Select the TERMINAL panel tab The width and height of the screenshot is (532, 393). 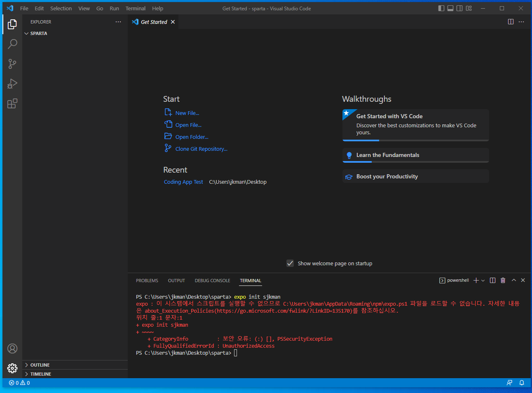click(251, 281)
